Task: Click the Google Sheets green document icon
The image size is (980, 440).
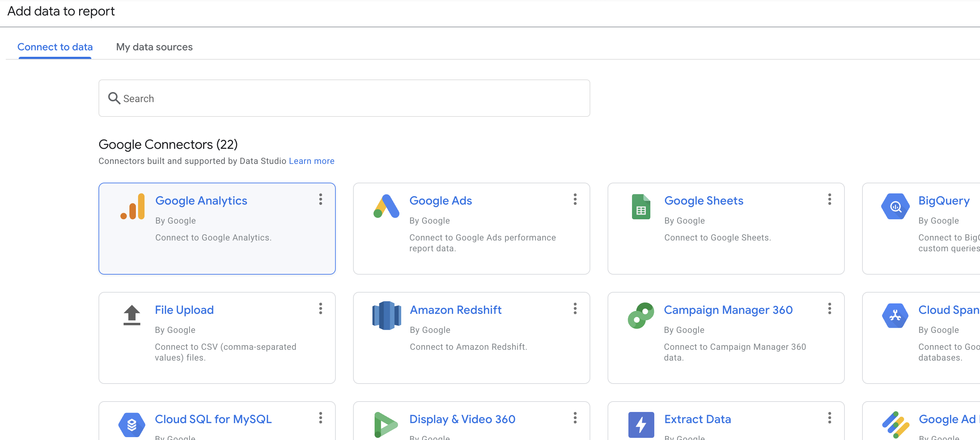Action: [641, 206]
